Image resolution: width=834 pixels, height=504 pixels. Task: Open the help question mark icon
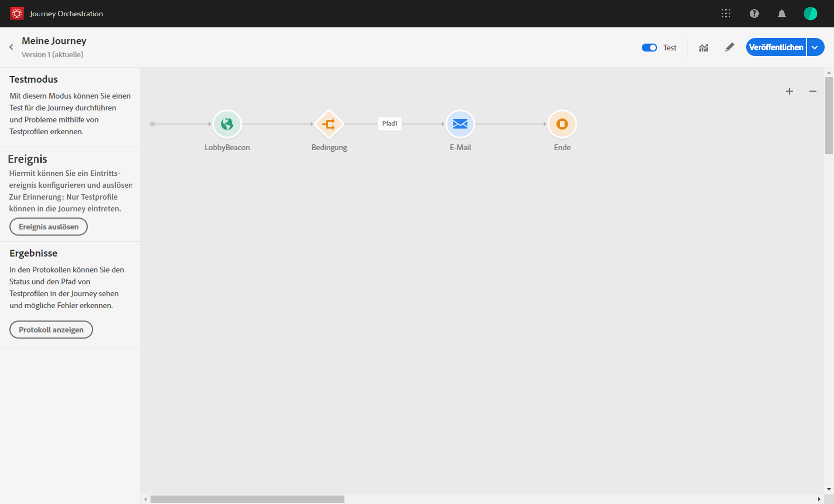[x=754, y=14]
